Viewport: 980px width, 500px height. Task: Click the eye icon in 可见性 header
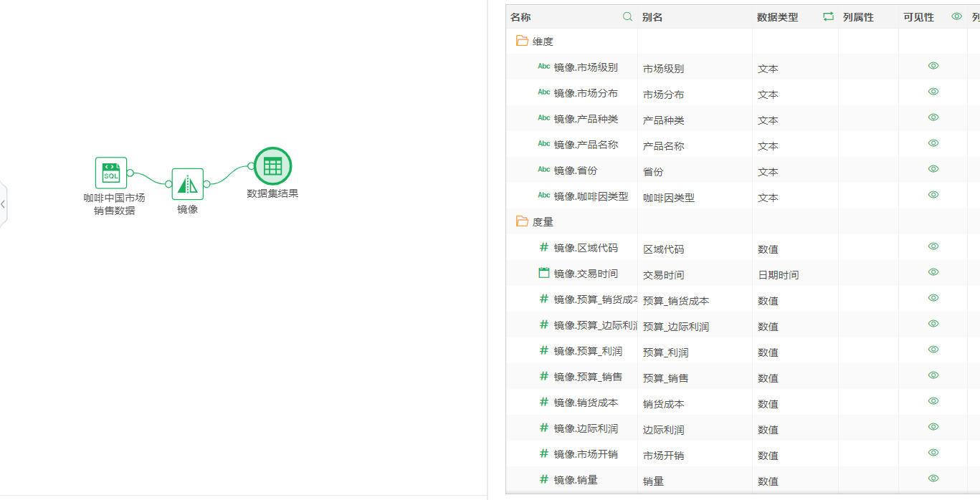pyautogui.click(x=956, y=16)
